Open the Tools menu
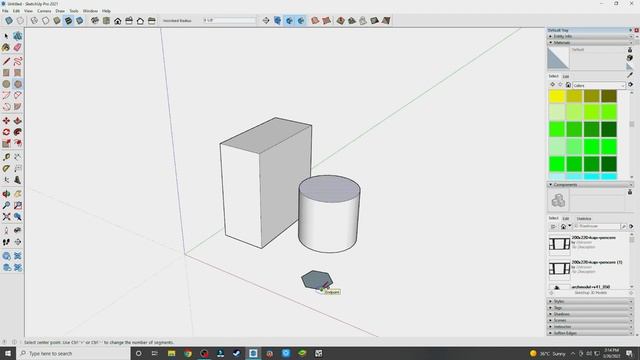The image size is (640, 360). coord(74,11)
